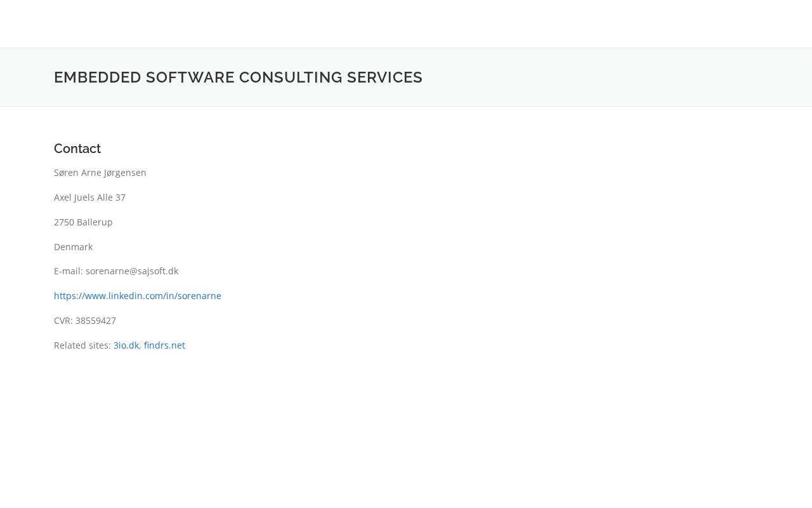Click the Axel Juels Alle 37 address line
Screen dimensions: 812x508
click(89, 197)
